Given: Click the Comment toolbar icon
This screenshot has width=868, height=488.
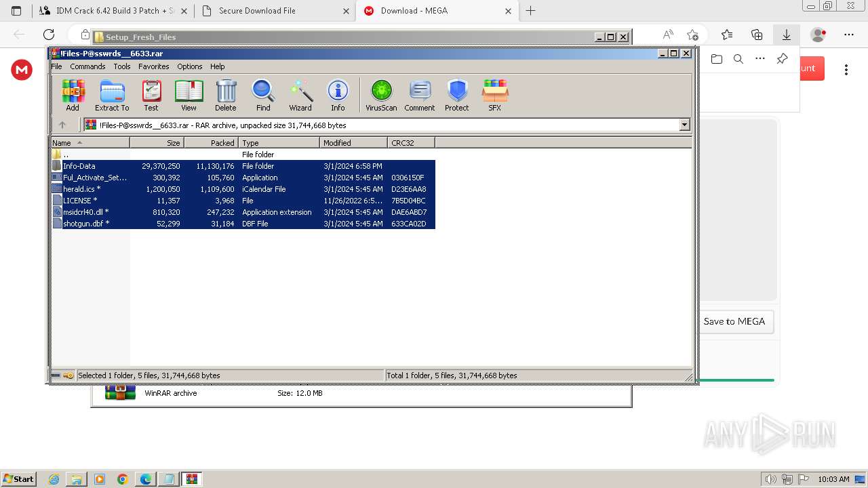Looking at the screenshot, I should coord(420,95).
